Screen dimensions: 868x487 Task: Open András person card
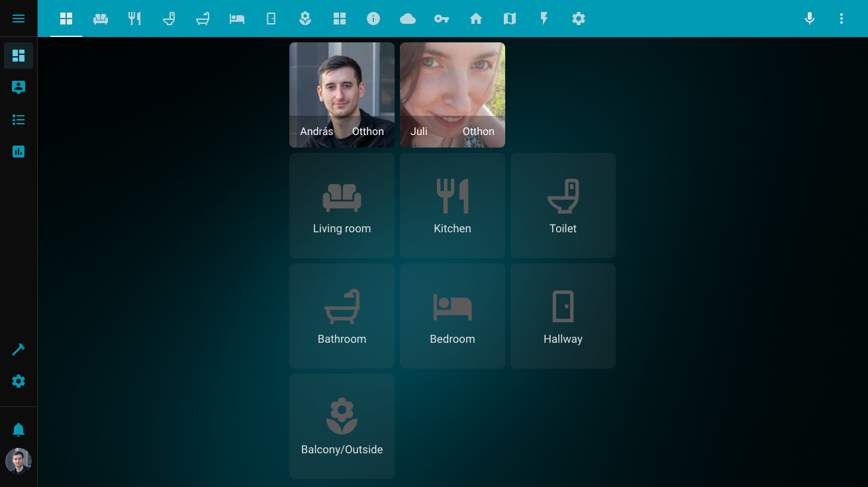pos(342,95)
